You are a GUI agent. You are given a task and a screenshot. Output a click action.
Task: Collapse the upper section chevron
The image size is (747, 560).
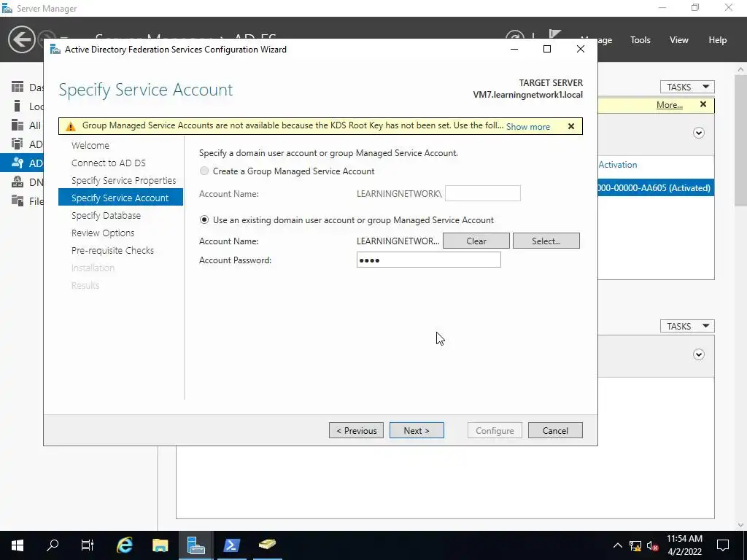698,133
